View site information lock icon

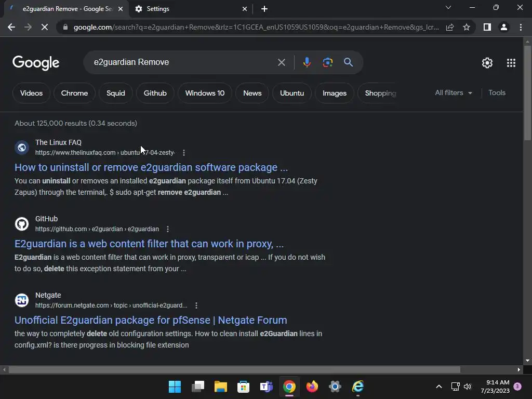(65, 27)
